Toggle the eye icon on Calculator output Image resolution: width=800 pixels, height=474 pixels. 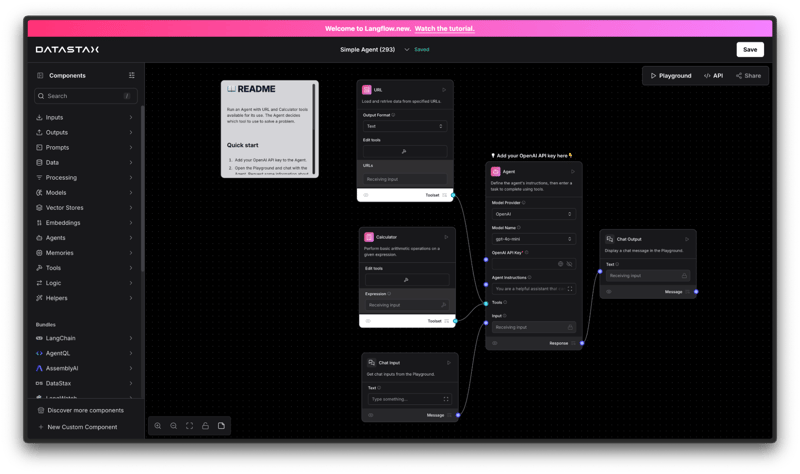pos(367,321)
